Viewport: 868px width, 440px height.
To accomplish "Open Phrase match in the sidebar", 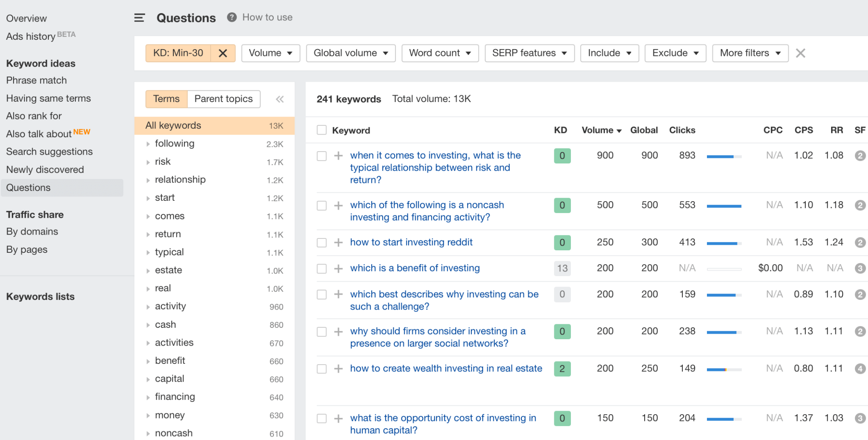I will 36,80.
